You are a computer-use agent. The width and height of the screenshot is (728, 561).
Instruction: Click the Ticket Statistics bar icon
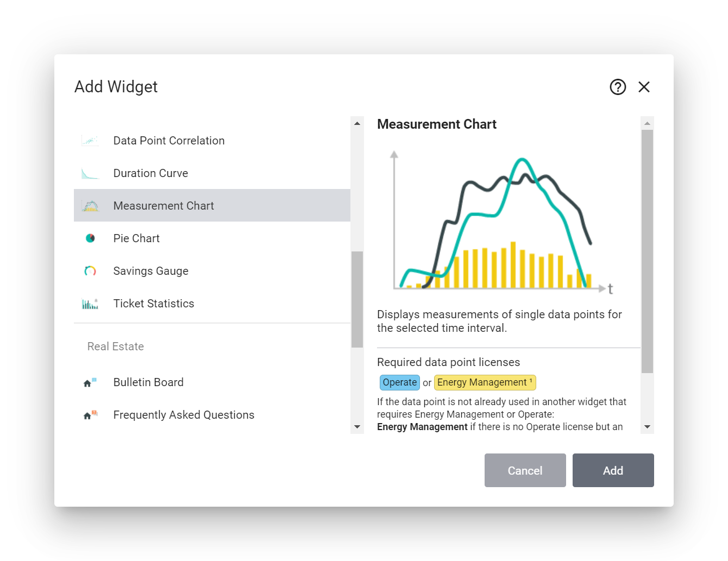[90, 304]
